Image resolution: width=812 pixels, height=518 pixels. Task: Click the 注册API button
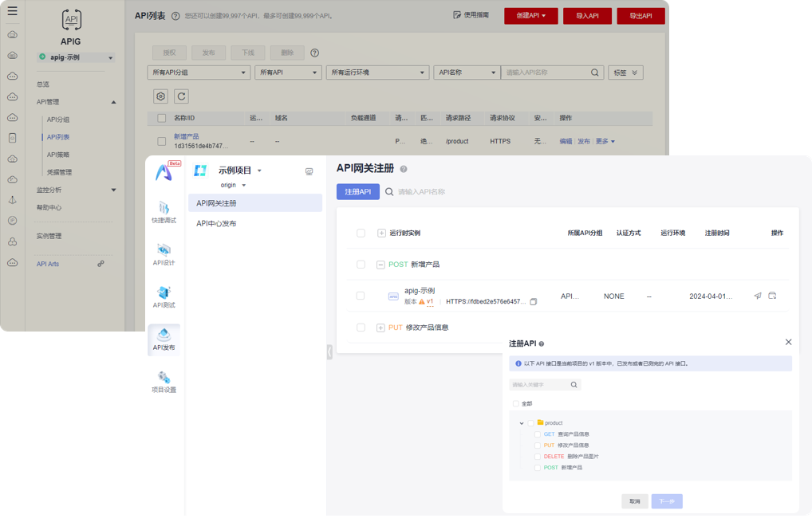coord(358,191)
